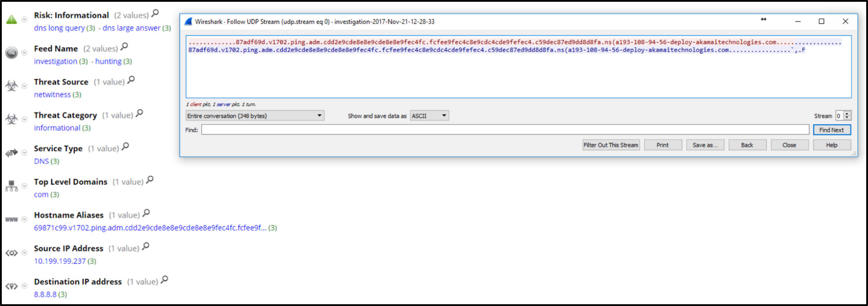Open the dns large answer value link

coord(131,28)
